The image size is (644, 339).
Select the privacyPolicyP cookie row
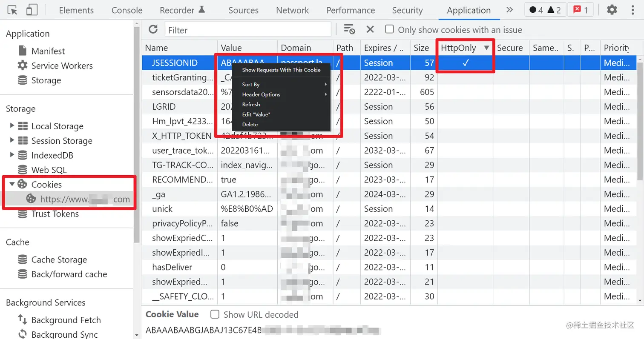[x=389, y=223]
